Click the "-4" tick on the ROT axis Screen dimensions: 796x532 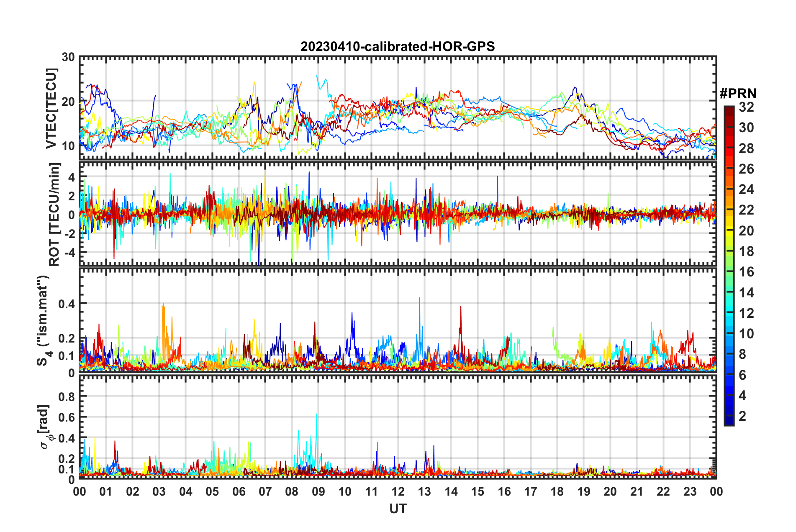pos(69,252)
